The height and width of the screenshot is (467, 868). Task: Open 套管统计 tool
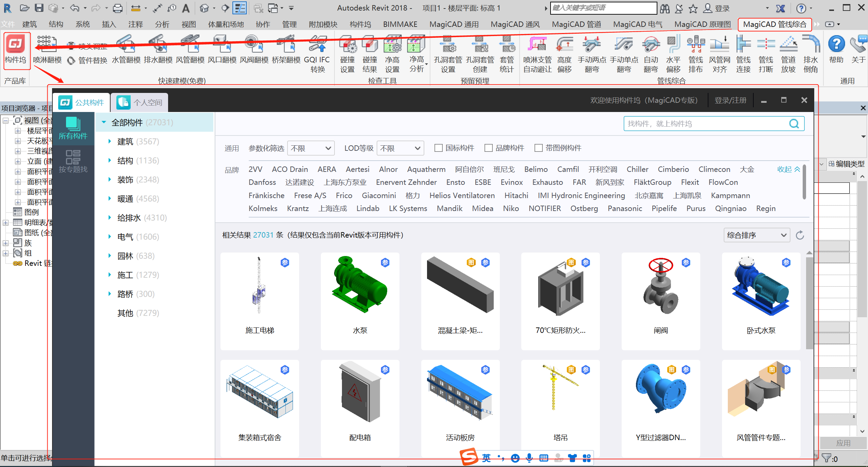point(507,54)
